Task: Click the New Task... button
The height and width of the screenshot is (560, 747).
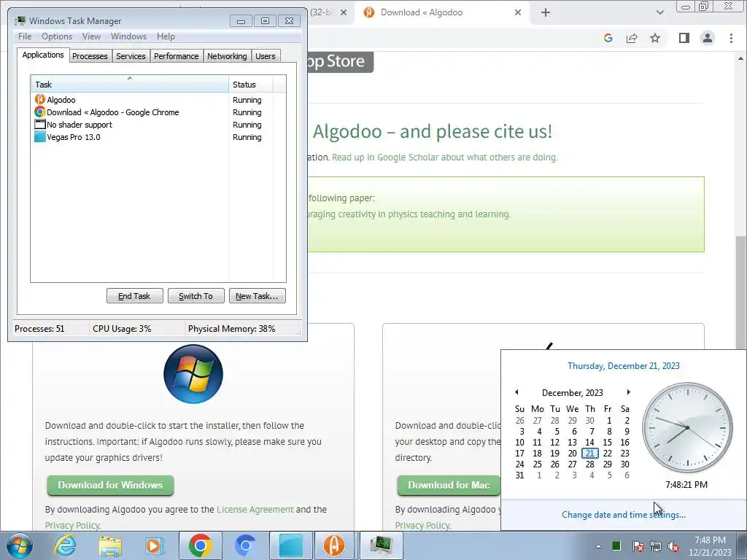Action: [x=258, y=296]
